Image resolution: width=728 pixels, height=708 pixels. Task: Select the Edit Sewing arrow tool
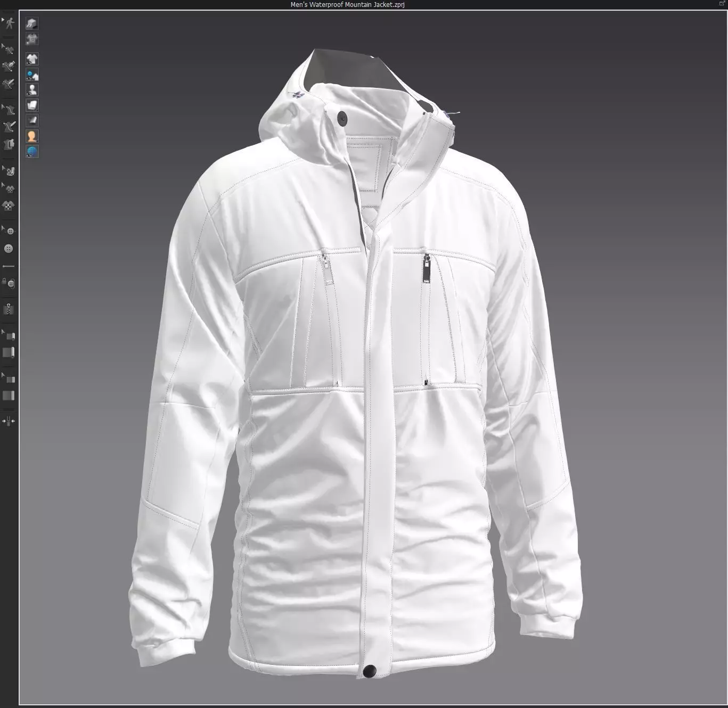(x=9, y=50)
